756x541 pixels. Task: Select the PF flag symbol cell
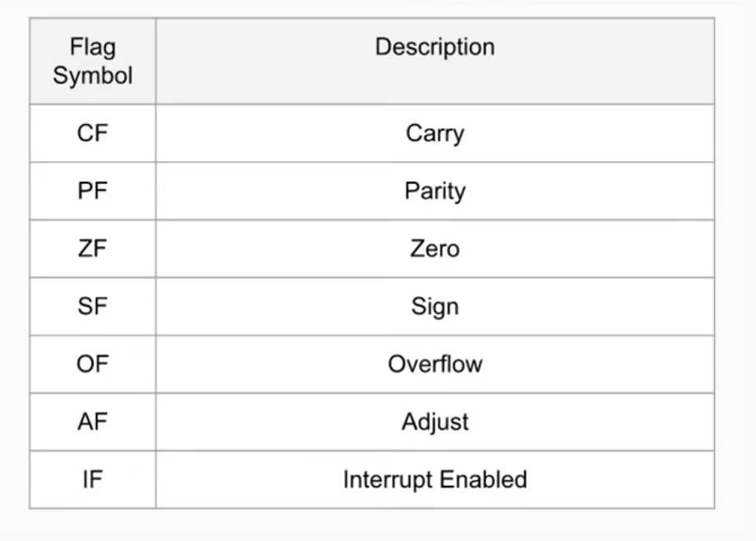[x=92, y=191]
